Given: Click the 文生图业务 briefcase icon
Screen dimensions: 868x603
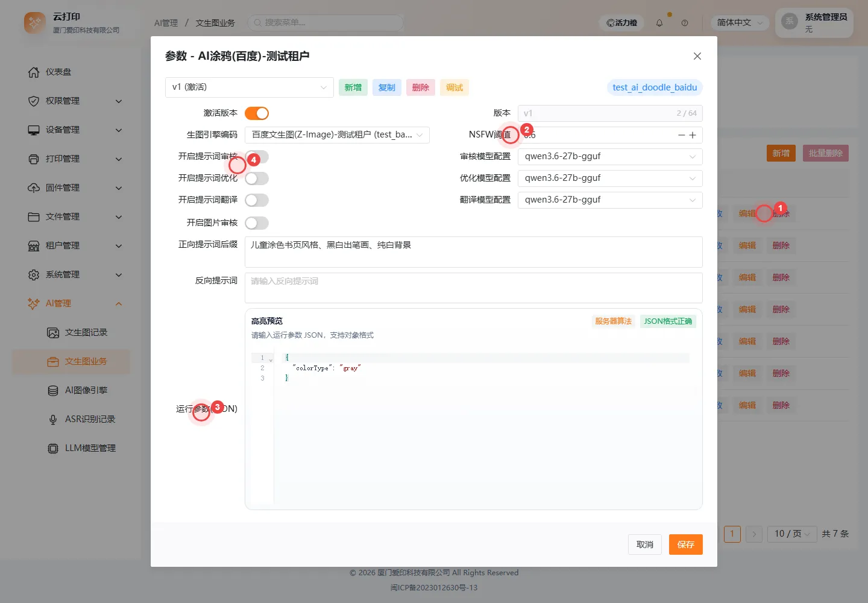Looking at the screenshot, I should (x=53, y=361).
